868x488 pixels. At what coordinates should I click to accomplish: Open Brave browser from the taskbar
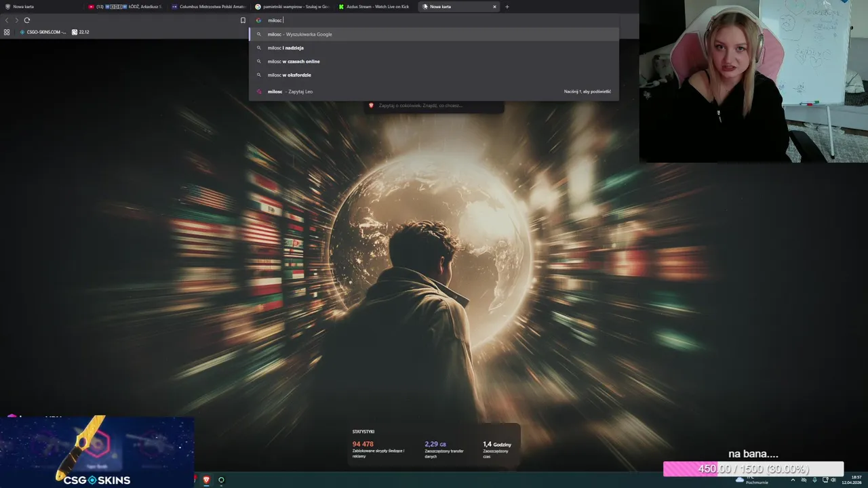(x=206, y=480)
